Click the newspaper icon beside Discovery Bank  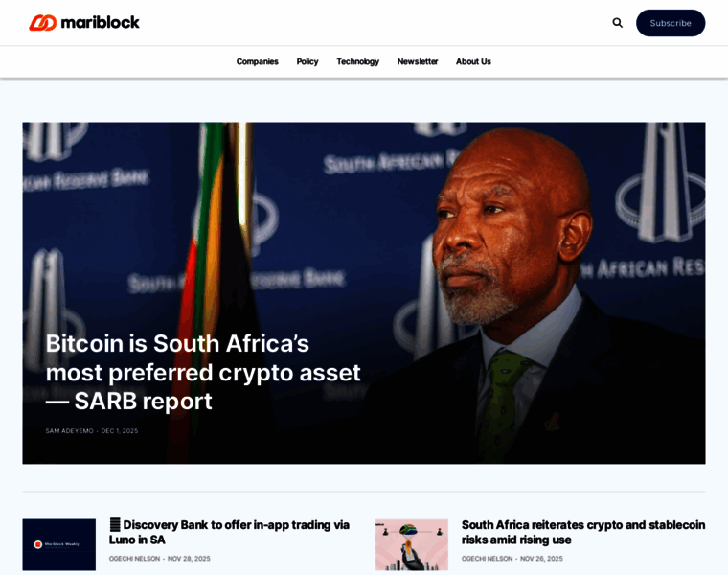click(115, 525)
